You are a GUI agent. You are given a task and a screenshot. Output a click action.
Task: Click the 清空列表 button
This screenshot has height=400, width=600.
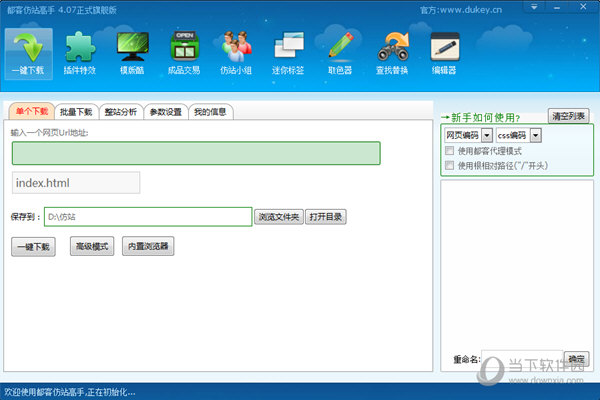(x=568, y=116)
